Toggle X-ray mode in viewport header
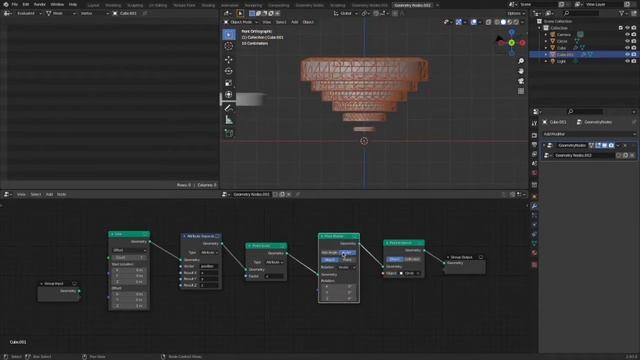This screenshot has width=640, height=360. pyautogui.click(x=489, y=22)
